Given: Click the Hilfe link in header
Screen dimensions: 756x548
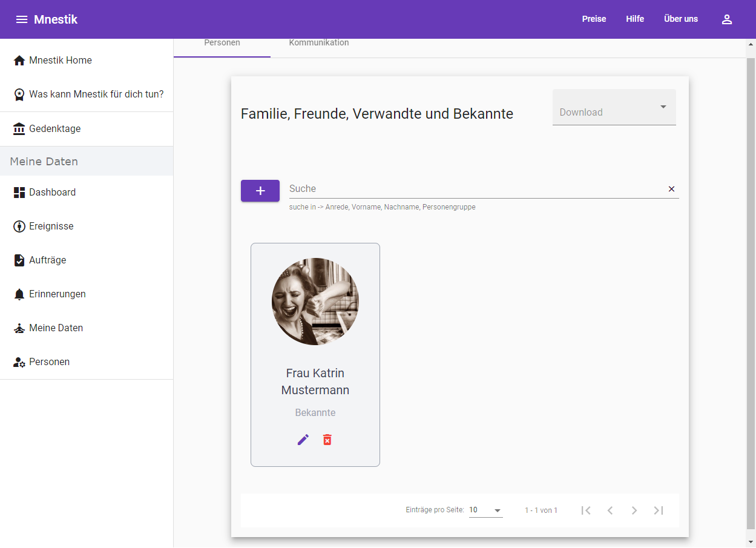Looking at the screenshot, I should tap(635, 19).
